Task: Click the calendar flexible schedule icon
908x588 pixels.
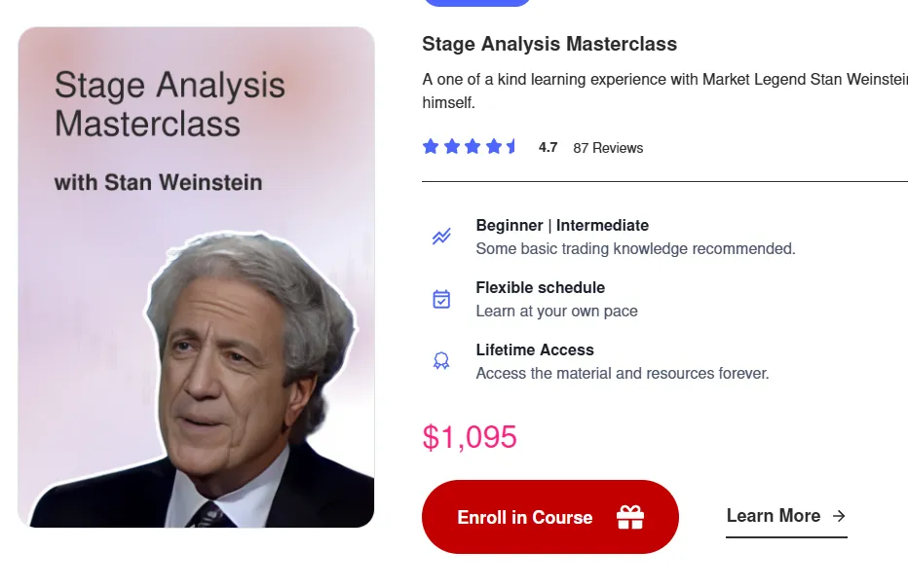Action: [441, 299]
